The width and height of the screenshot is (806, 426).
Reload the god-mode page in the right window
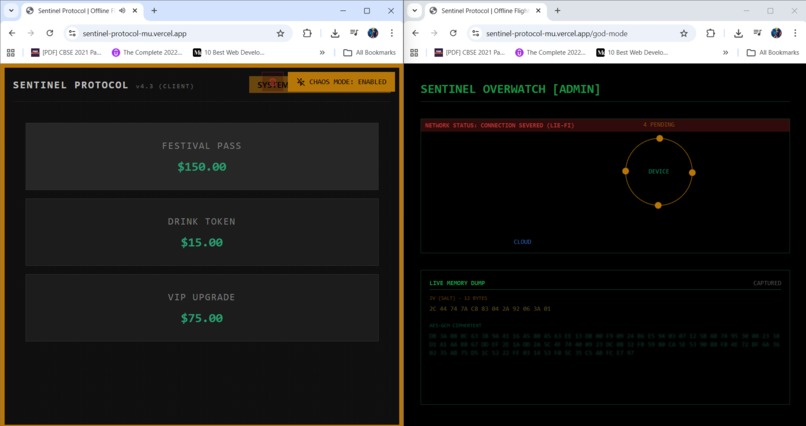453,33
